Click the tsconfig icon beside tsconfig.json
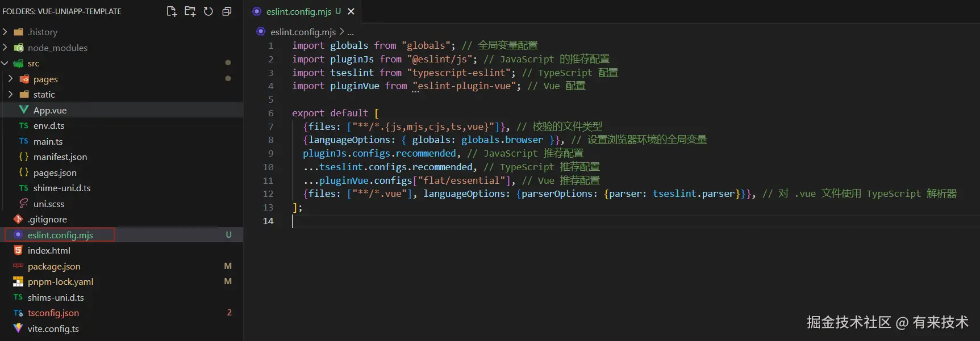The image size is (980, 341). click(18, 313)
